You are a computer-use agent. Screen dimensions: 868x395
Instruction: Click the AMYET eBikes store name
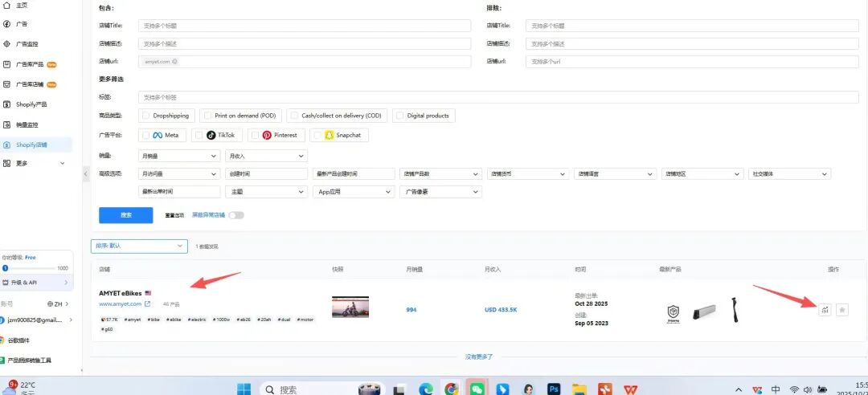click(120, 293)
